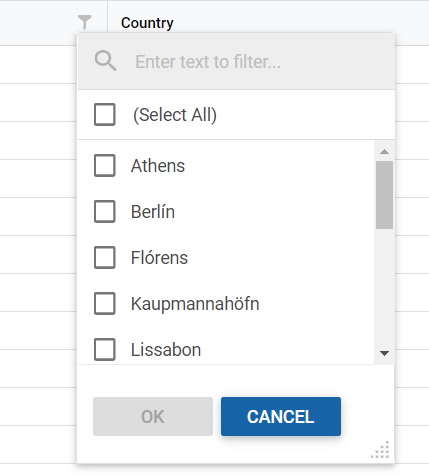The image size is (429, 475).
Task: Click the search magnifier icon
Action: point(106,61)
